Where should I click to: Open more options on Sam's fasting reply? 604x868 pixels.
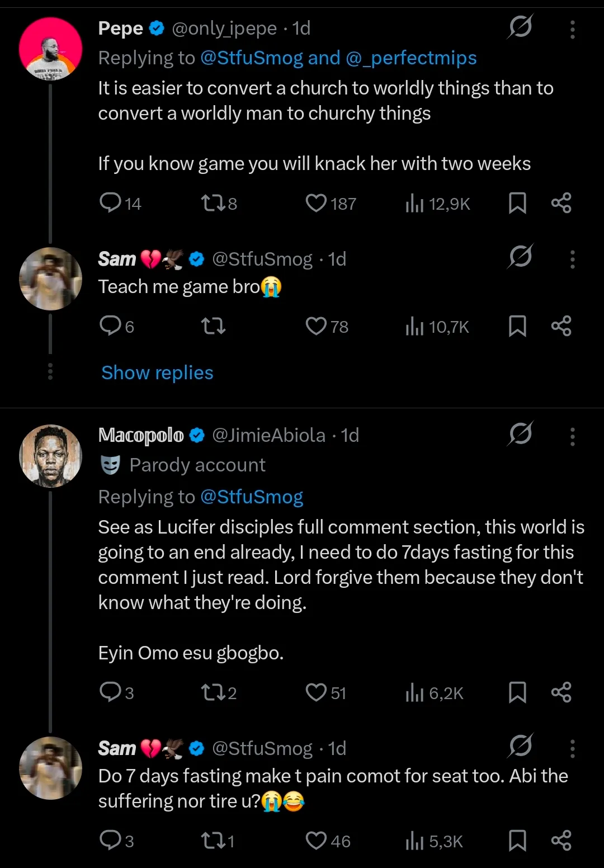[572, 748]
